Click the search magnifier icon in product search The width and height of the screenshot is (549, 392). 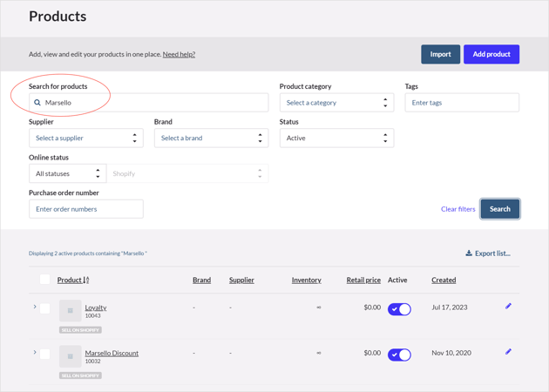coord(37,103)
